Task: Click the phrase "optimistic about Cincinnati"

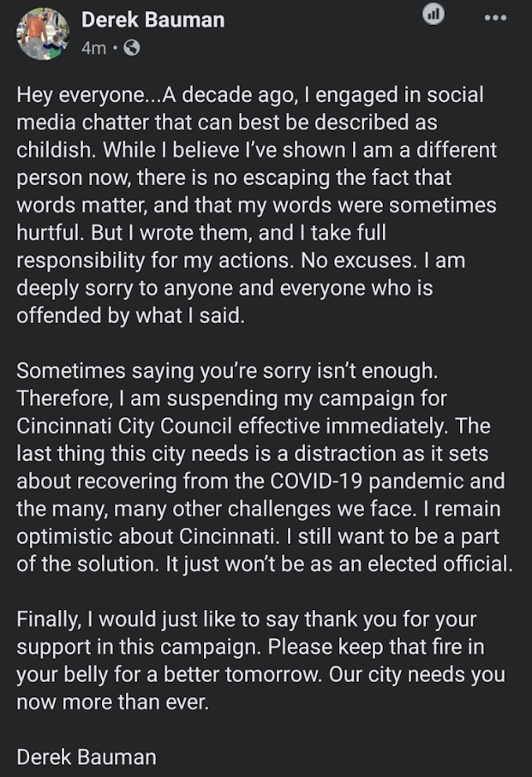Action: pos(146,536)
